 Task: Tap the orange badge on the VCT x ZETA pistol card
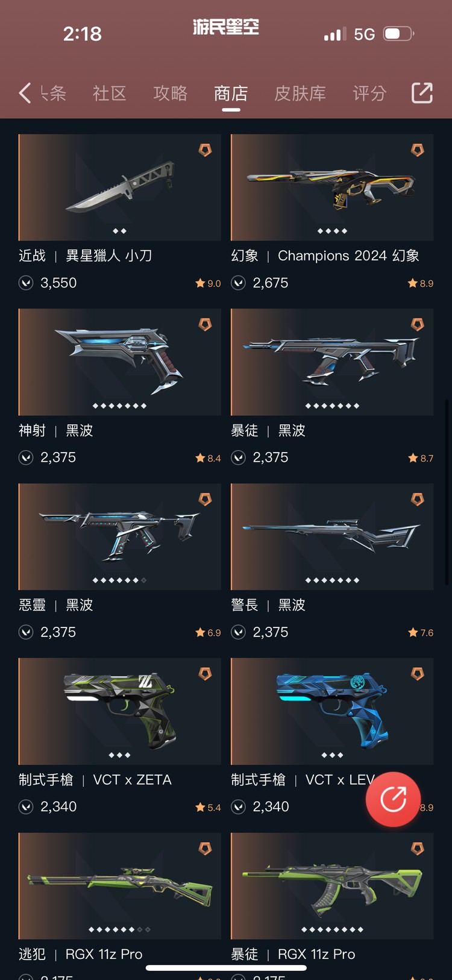[x=206, y=674]
